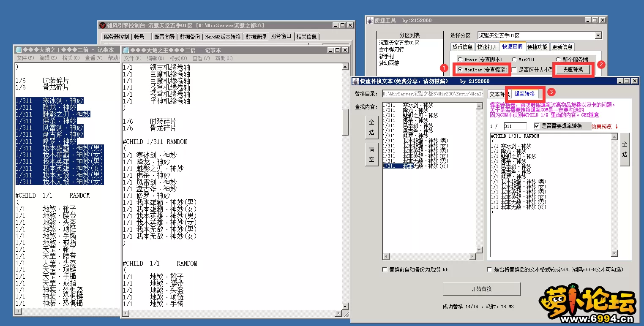Screen dimensions: 644x326
Task: Open 服务器控制 tab in engine console
Action: [x=116, y=37]
